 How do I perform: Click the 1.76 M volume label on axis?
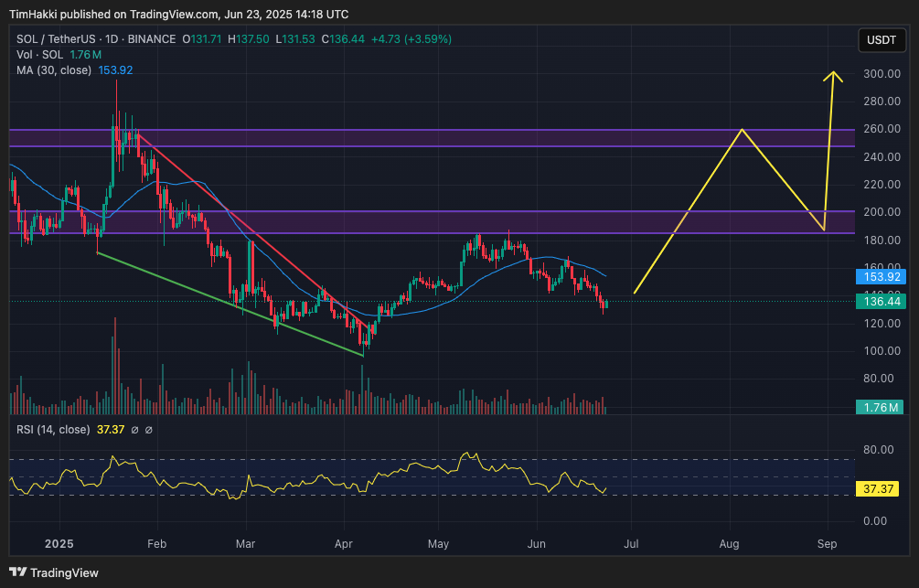(879, 407)
